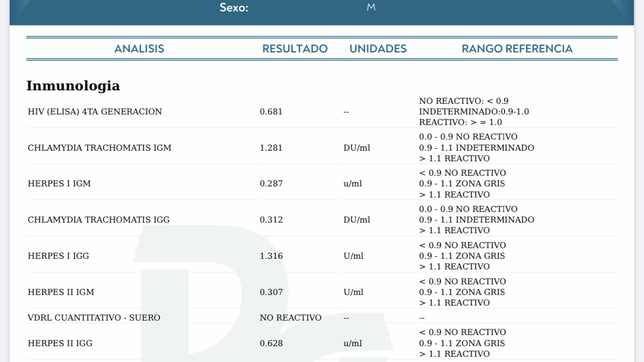The height and width of the screenshot is (362, 644).
Task: Select the UNIDADES column header
Action: [378, 49]
